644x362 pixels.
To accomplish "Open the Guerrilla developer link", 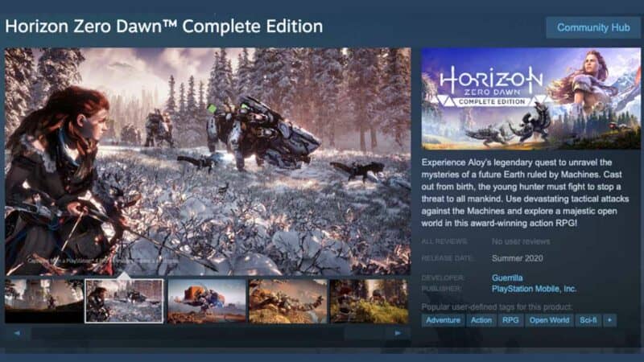I will (507, 278).
